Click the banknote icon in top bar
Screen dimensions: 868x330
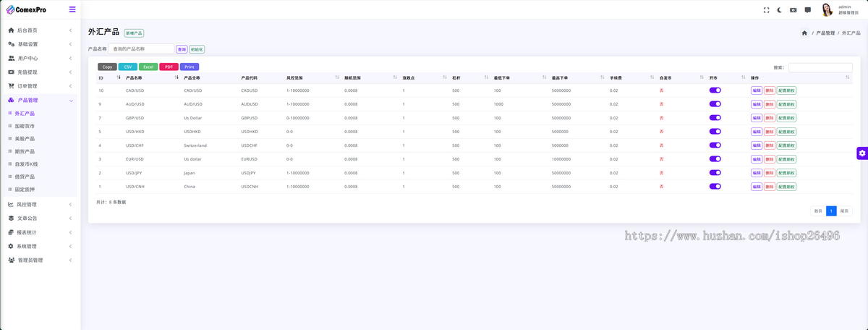[x=793, y=10]
